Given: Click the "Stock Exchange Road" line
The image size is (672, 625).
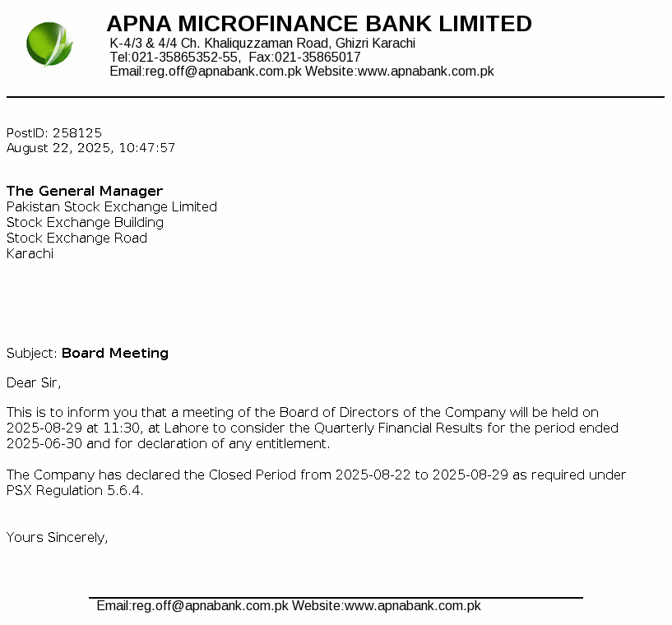Looking at the screenshot, I should [x=76, y=238].
